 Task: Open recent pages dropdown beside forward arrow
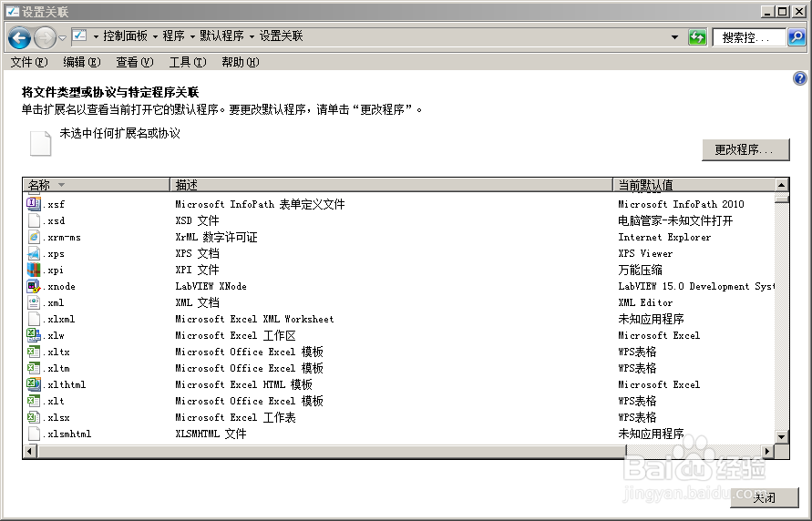click(62, 37)
